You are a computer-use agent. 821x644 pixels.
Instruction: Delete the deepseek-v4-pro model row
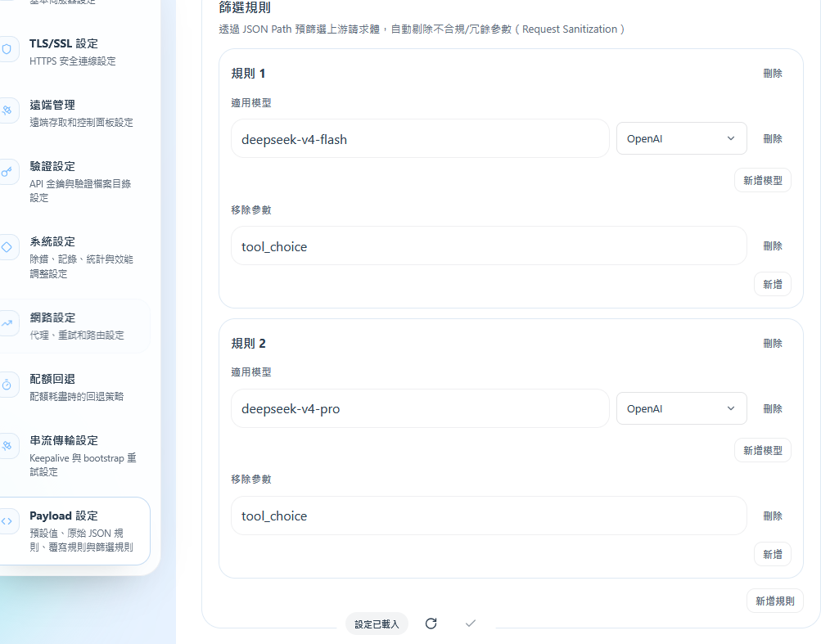[773, 409]
